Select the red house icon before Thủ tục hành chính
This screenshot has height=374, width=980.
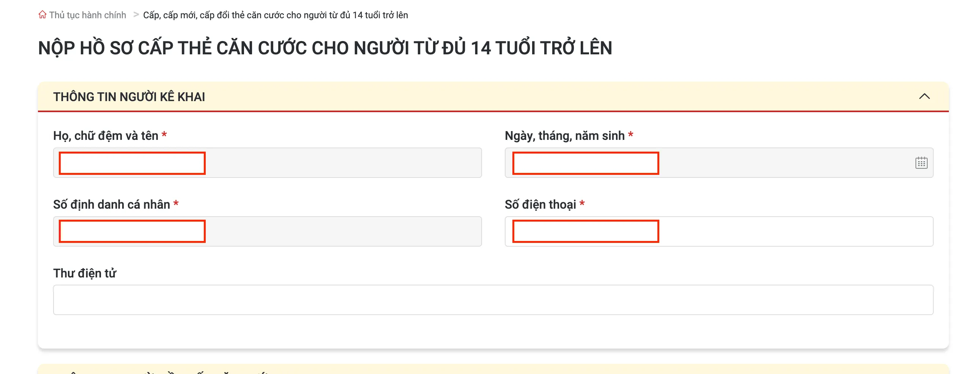click(43, 14)
